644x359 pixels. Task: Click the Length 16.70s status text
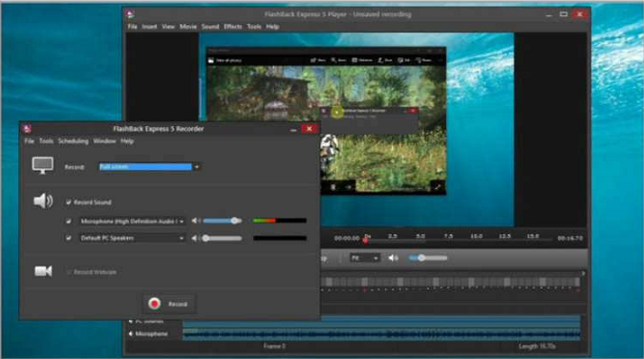click(x=537, y=347)
